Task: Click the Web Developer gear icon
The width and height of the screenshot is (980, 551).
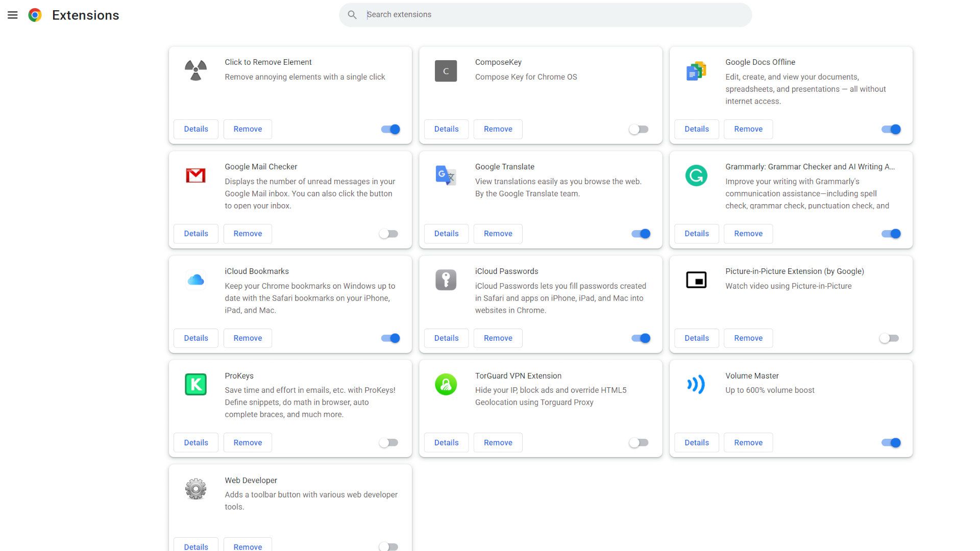Action: (x=196, y=488)
